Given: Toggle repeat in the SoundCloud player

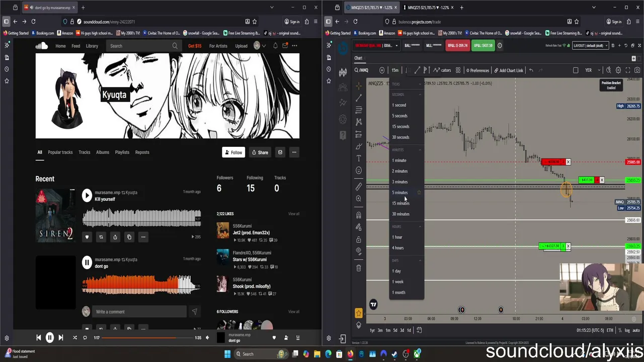Looking at the screenshot, I should [85, 338].
